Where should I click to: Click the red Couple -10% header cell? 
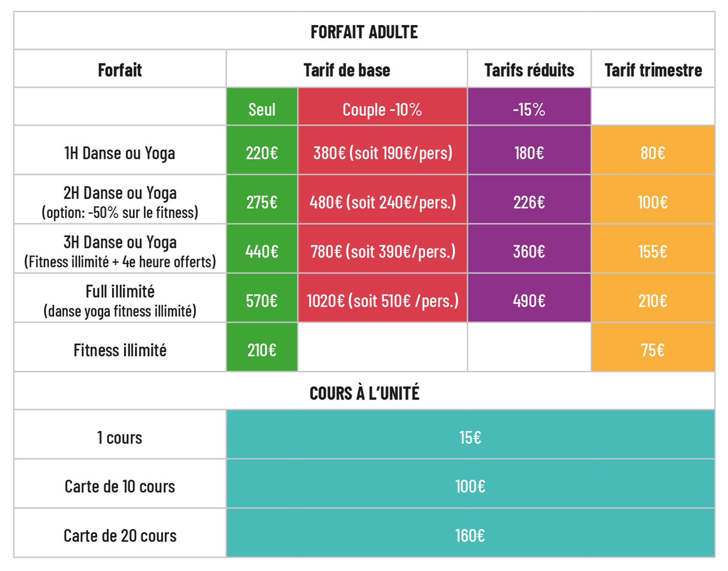[x=382, y=109]
